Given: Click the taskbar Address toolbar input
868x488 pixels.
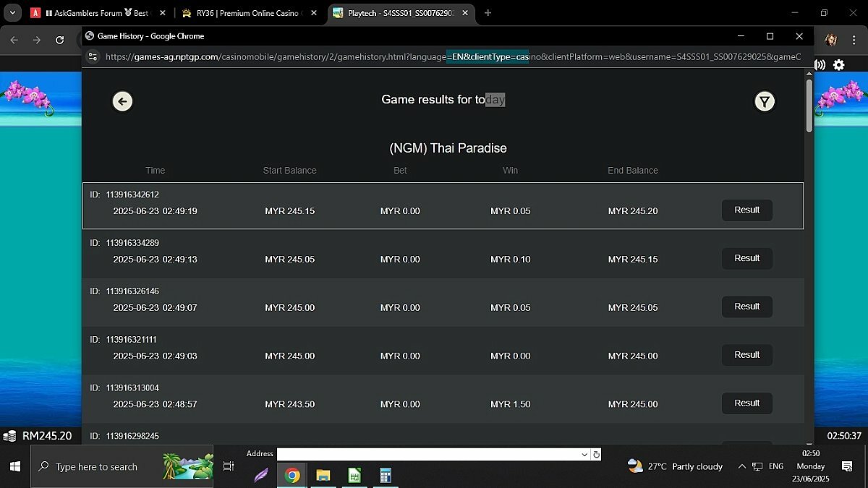Looking at the screenshot, I should click(429, 454).
